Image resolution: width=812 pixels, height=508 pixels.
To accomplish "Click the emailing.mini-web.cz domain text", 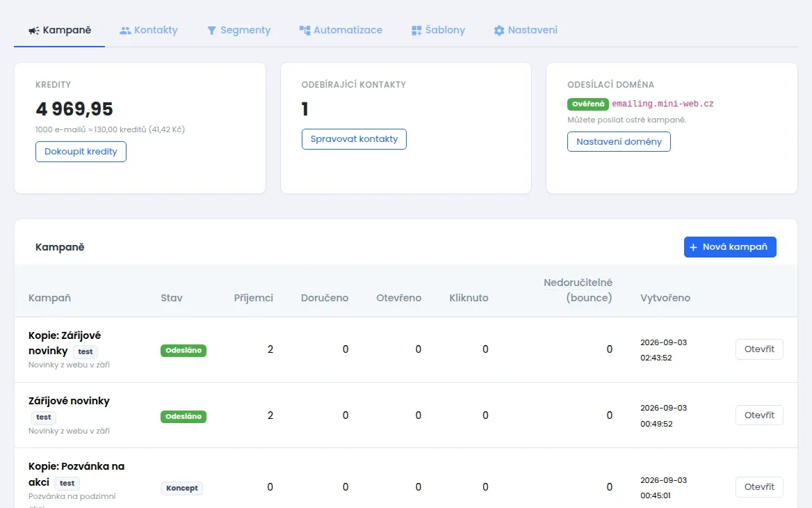I will pyautogui.click(x=663, y=104).
